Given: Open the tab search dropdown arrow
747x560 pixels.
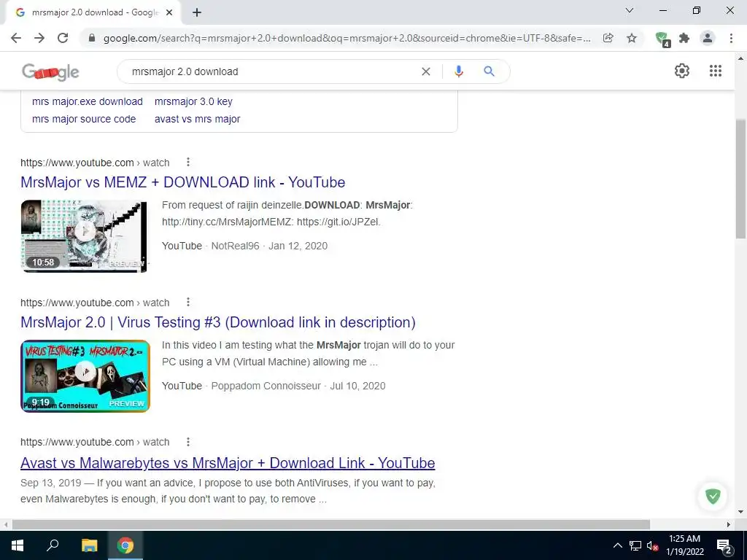Looking at the screenshot, I should pyautogui.click(x=630, y=10).
